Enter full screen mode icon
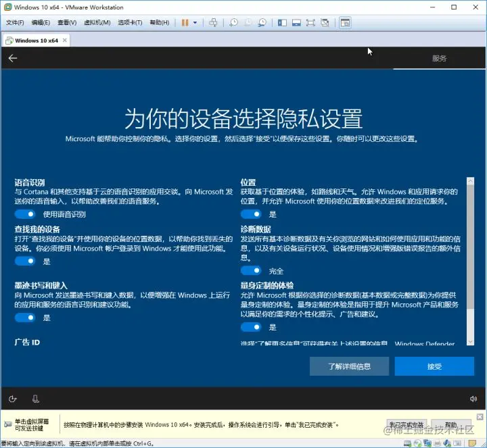Screen dimensions: 487x448 (310, 23)
